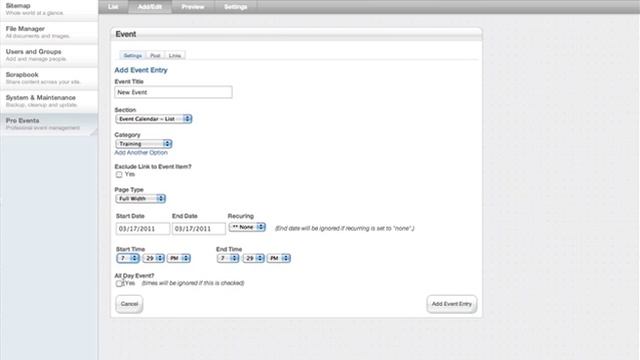
Task: Click the Cancel button
Action: pyautogui.click(x=129, y=304)
